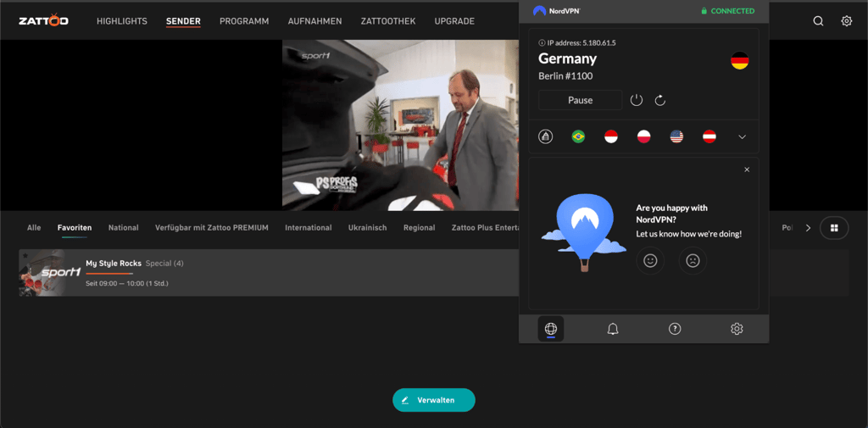
Task: Open the AUFNAHMEN menu
Action: (x=315, y=21)
